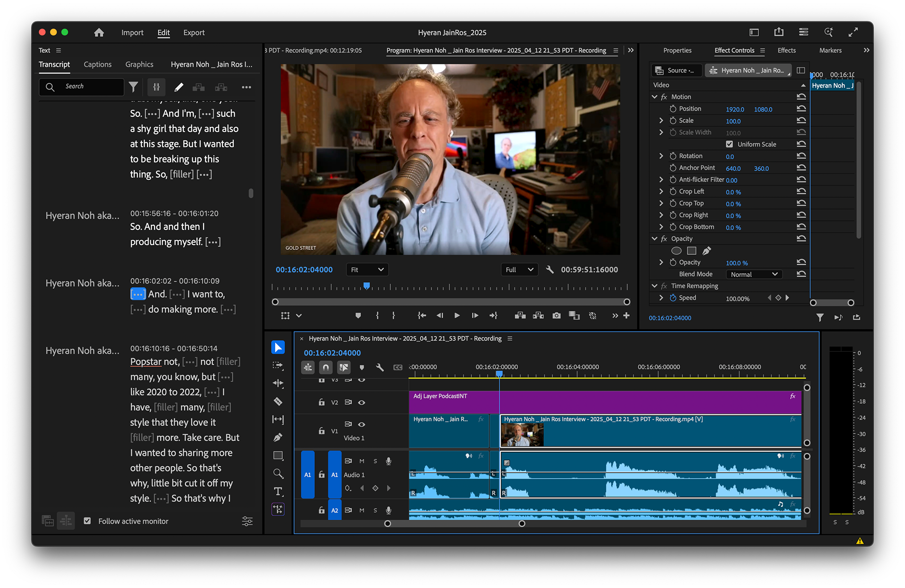Open the Effects panel tab
Viewport: 905px width, 588px height.
(786, 50)
